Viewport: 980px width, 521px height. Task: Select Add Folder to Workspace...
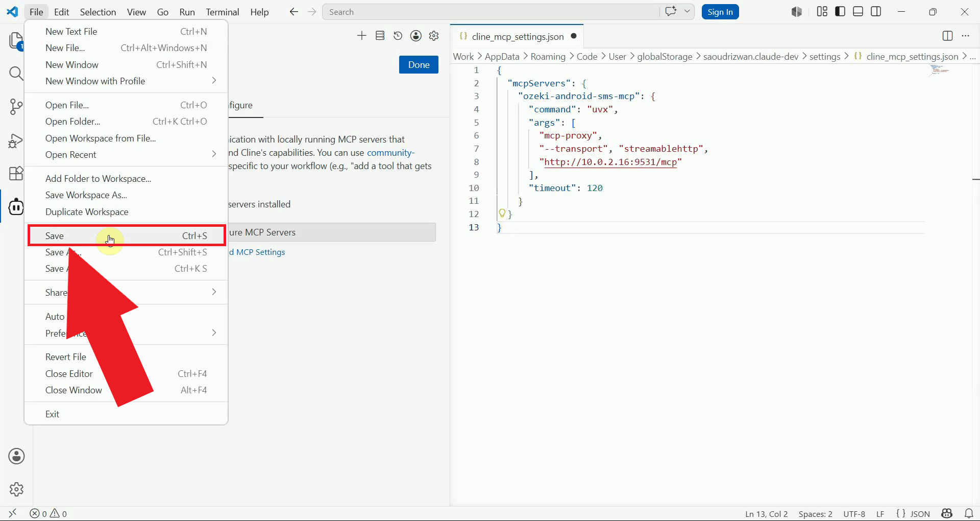(x=126, y=178)
